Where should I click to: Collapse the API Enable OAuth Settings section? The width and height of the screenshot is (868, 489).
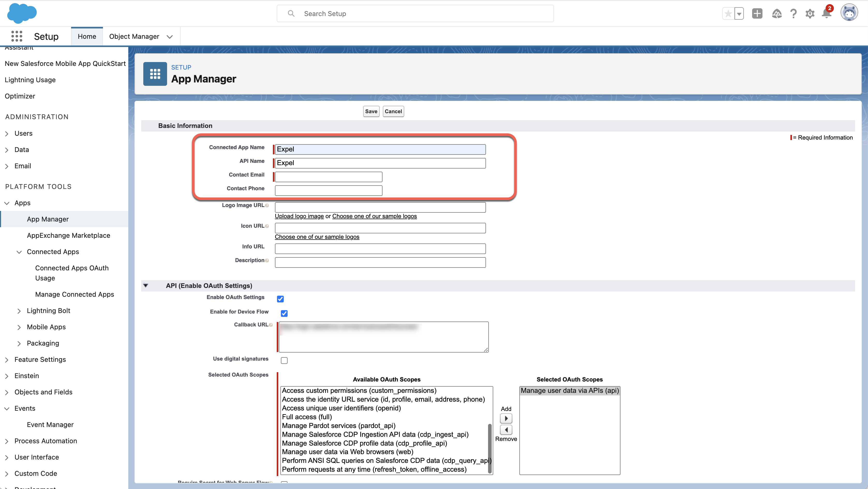146,286
